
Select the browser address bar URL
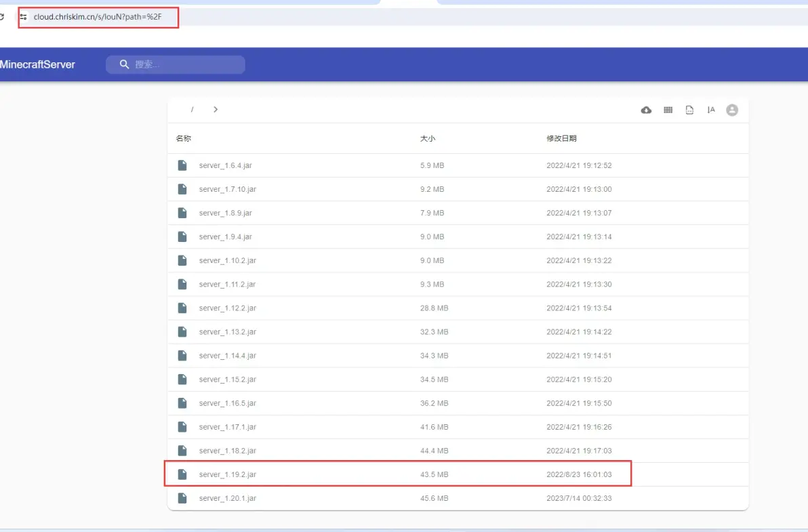click(x=98, y=17)
